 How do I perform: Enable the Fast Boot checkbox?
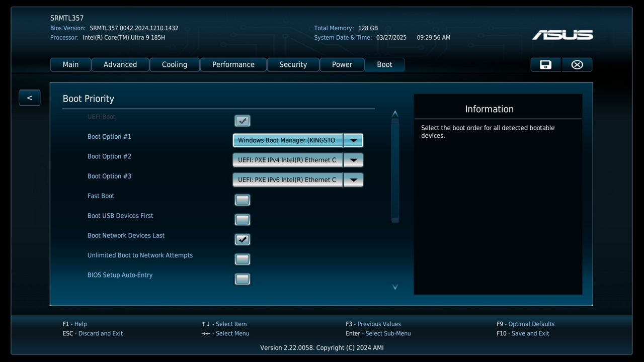pyautogui.click(x=243, y=200)
